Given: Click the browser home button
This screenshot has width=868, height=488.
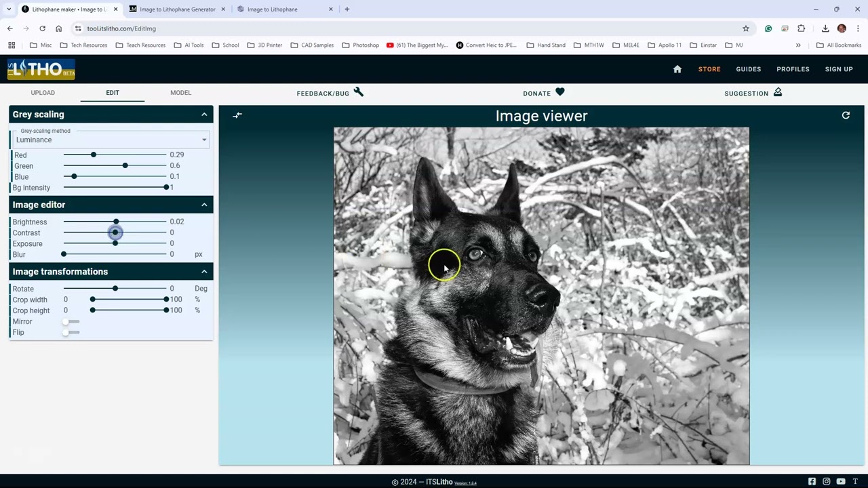Looking at the screenshot, I should click(x=58, y=28).
